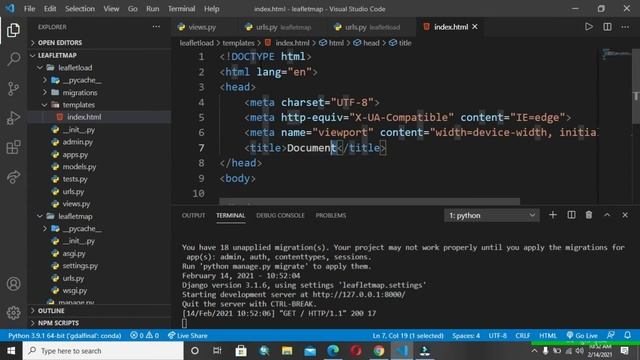640x360 pixels.
Task: Expand the NPM Scripts section
Action: 99,323
